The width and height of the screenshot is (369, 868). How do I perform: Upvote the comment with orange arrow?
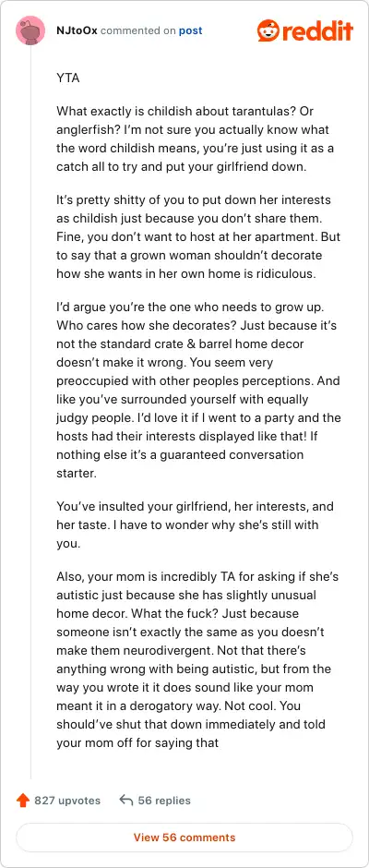23,801
